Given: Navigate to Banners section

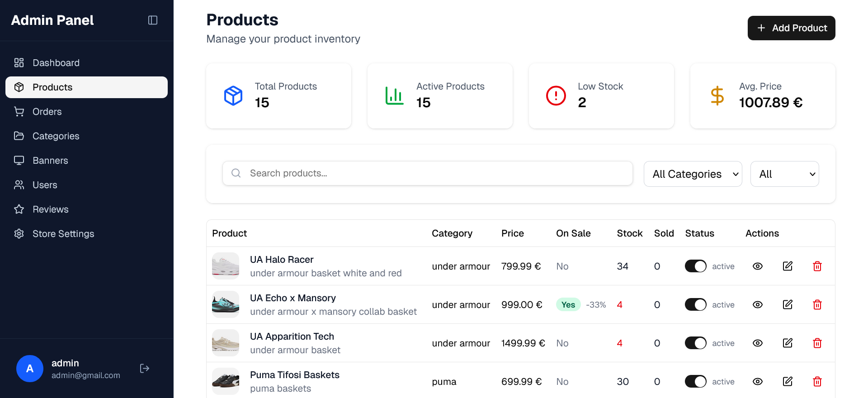Looking at the screenshot, I should tap(50, 161).
